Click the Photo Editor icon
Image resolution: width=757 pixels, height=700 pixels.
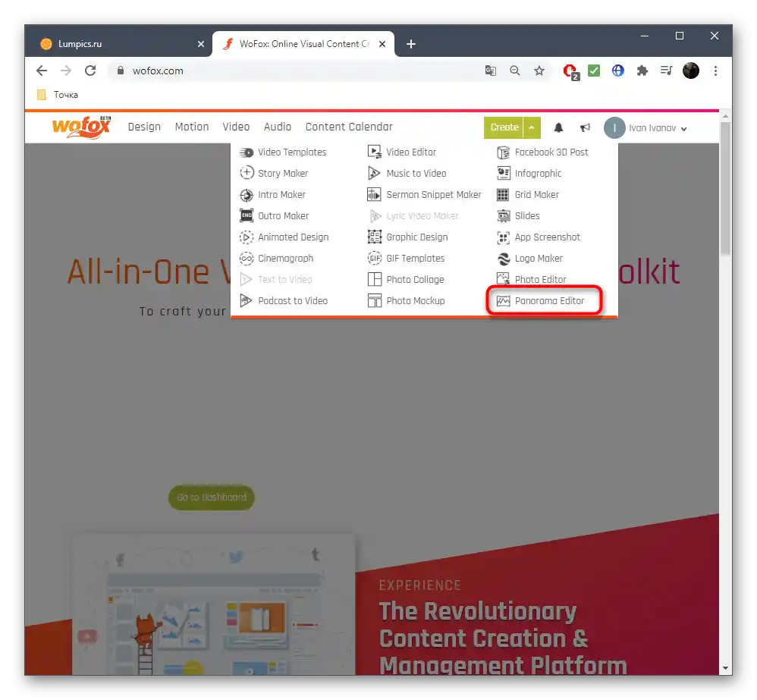pos(503,279)
